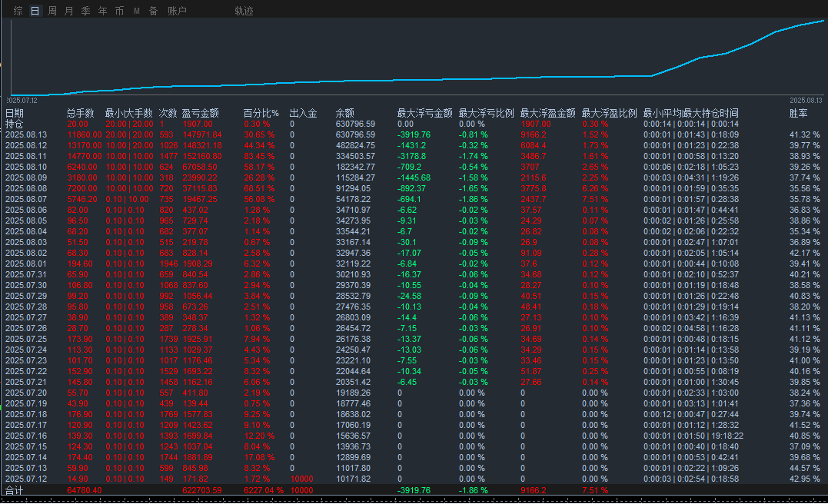Open the 季 quarterly tab
Viewport: 828px width, 504px height.
pos(86,11)
